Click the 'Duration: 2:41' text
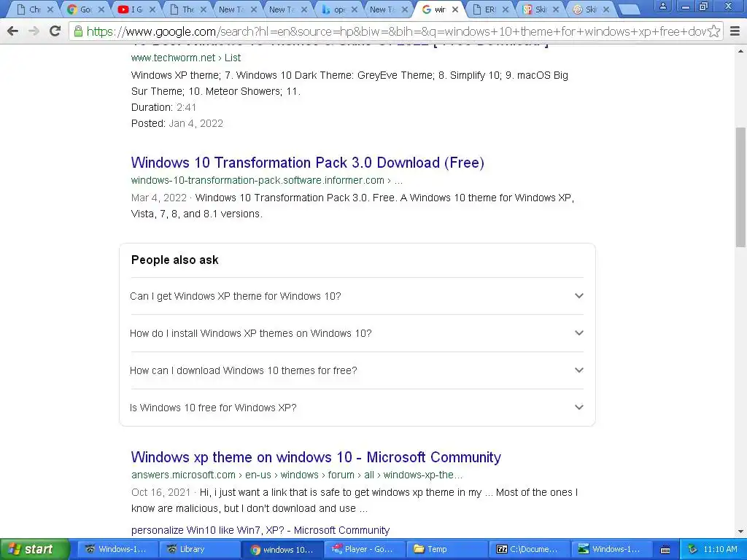The image size is (747, 560). (x=163, y=107)
